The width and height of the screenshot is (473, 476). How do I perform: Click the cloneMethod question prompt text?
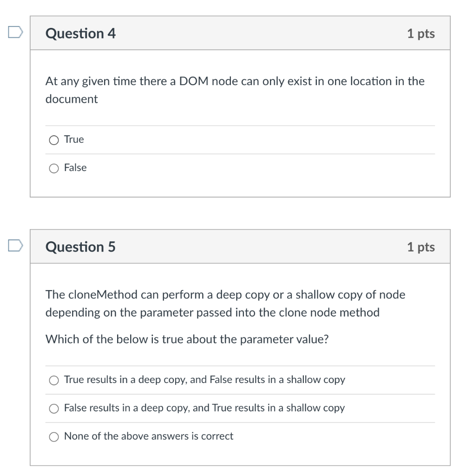[225, 303]
